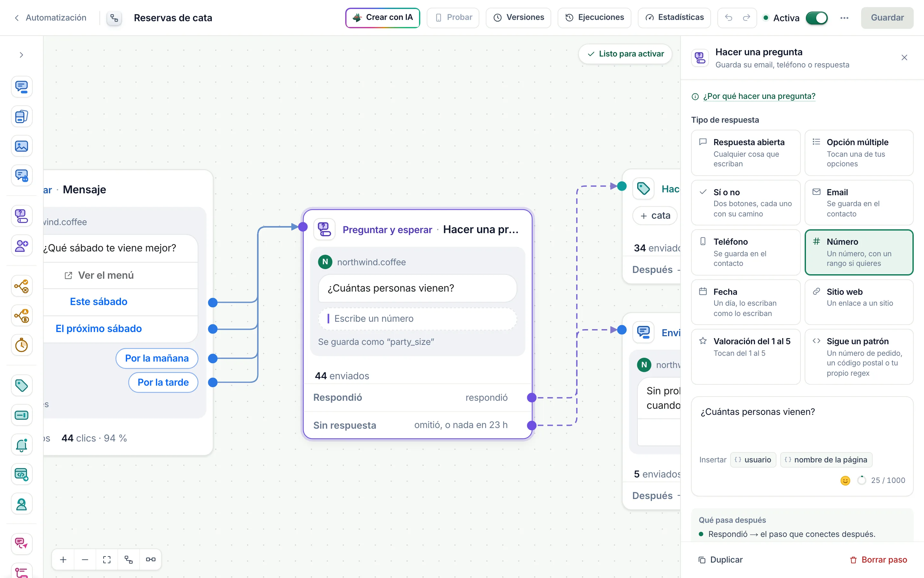Click the flow icon beside Reservas de cata

(x=114, y=18)
